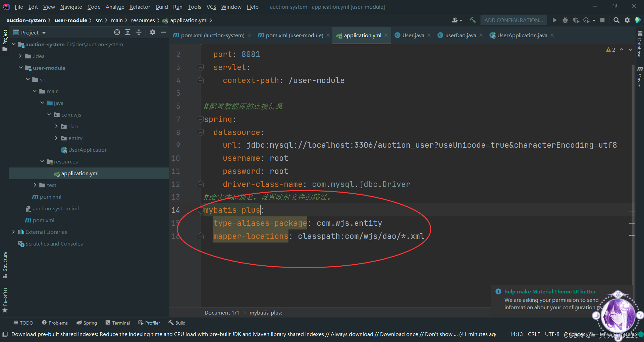Open the File menu

pyautogui.click(x=19, y=7)
